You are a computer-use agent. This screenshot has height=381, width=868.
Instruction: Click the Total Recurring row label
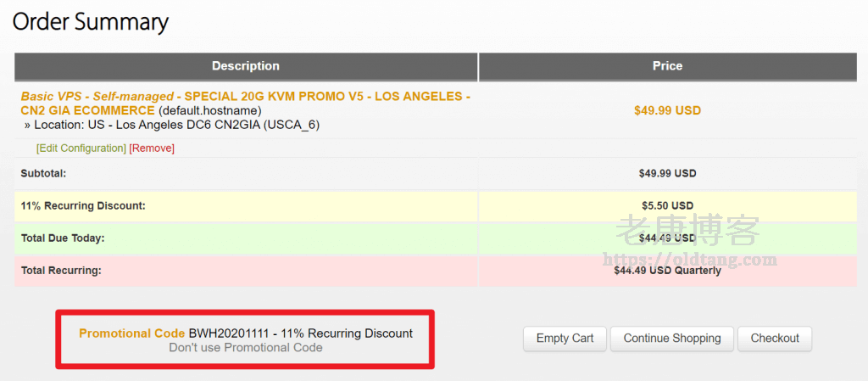tap(61, 271)
